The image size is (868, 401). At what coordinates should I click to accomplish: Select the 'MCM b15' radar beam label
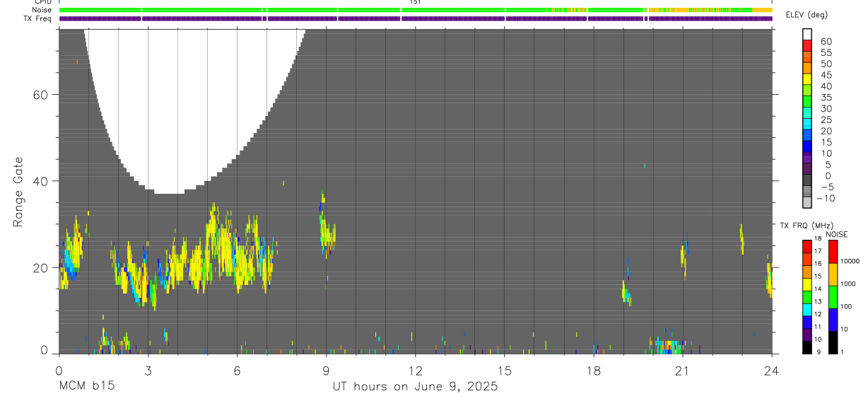point(86,387)
